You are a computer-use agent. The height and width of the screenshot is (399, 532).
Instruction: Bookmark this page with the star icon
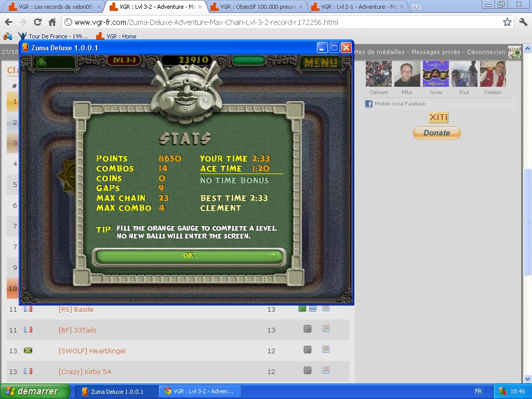(507, 22)
